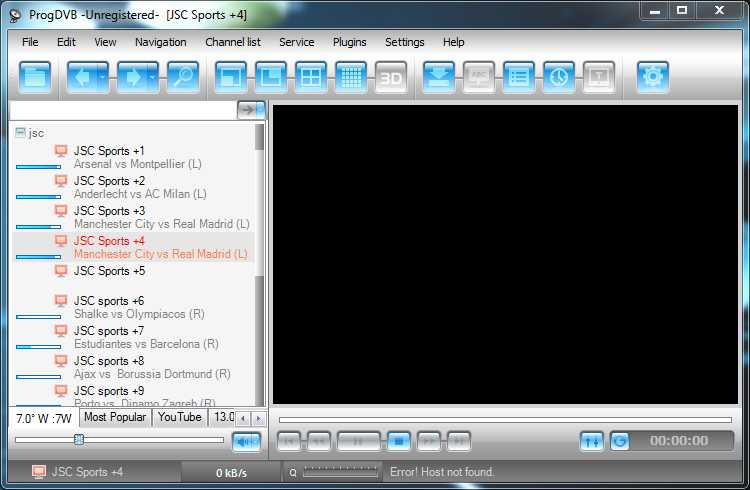The image size is (750, 490).
Task: Open the folder icon in the toolbar
Action: (35, 77)
